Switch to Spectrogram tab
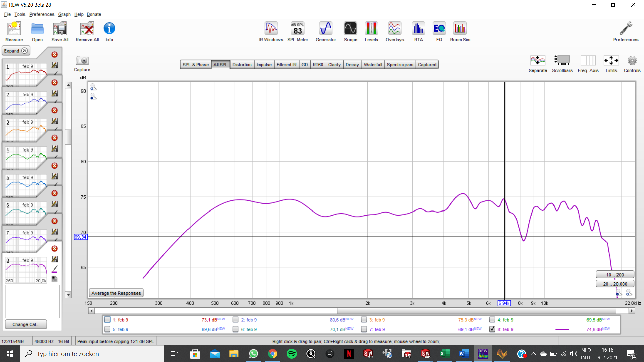Viewport: 644px width, 362px height. click(x=400, y=65)
